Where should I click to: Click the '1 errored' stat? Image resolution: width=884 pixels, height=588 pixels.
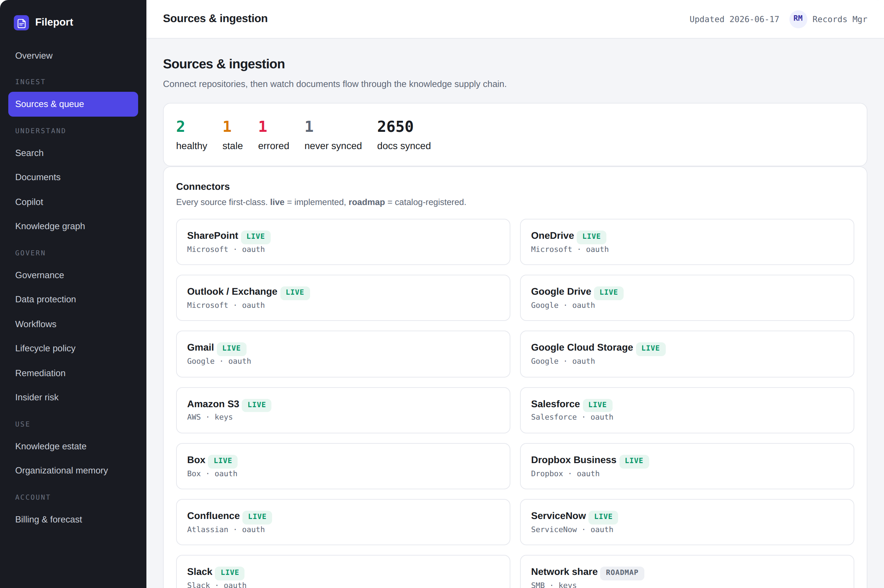tap(273, 135)
